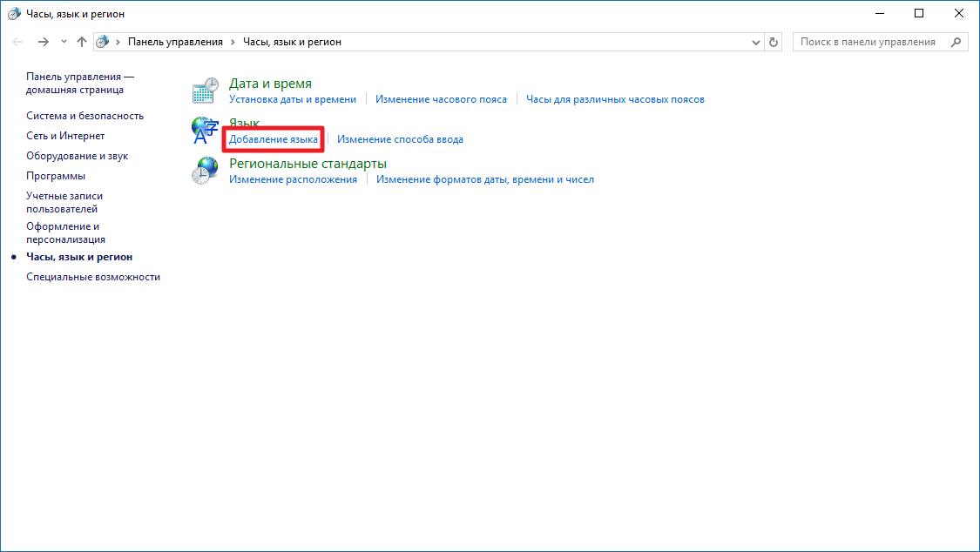The width and height of the screenshot is (980, 552).
Task: Click the search magnifier icon
Action: click(x=956, y=42)
